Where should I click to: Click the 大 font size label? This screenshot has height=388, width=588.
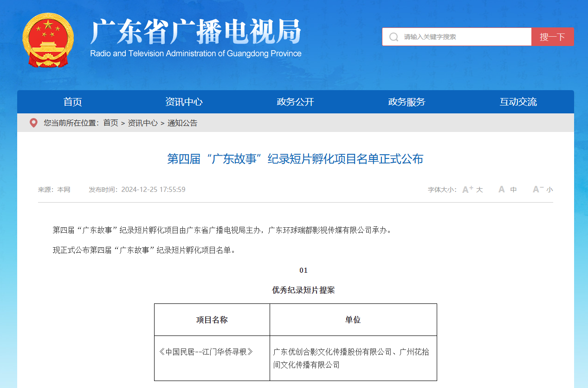(x=479, y=190)
